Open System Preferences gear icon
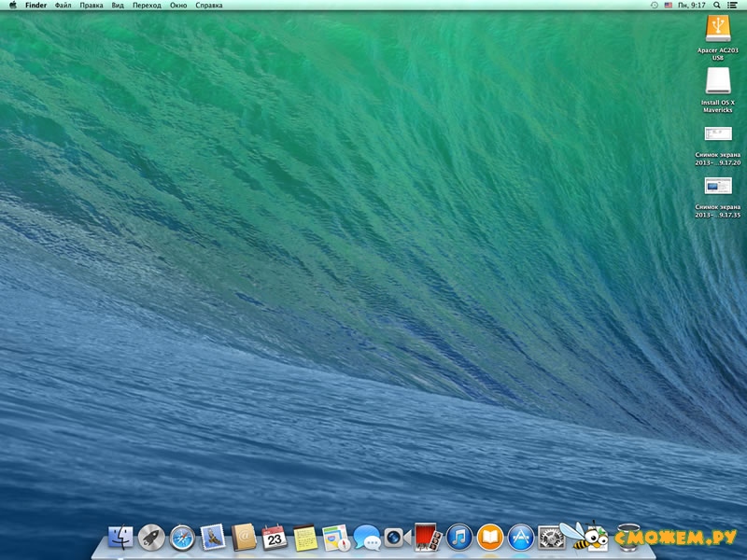 tap(551, 538)
